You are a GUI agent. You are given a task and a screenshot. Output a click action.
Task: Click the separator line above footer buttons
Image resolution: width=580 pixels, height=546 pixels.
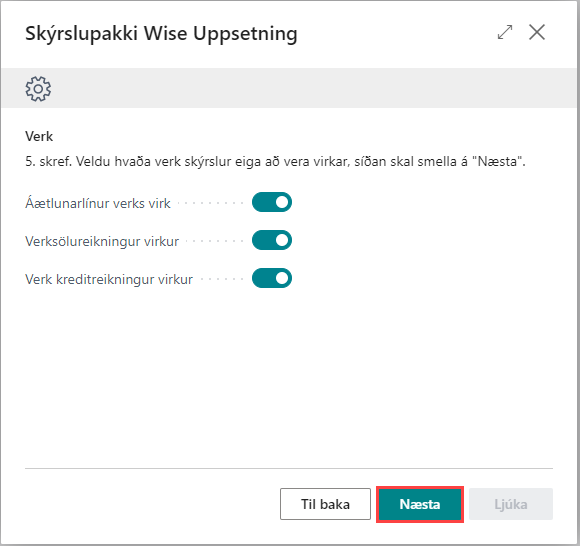click(289, 468)
